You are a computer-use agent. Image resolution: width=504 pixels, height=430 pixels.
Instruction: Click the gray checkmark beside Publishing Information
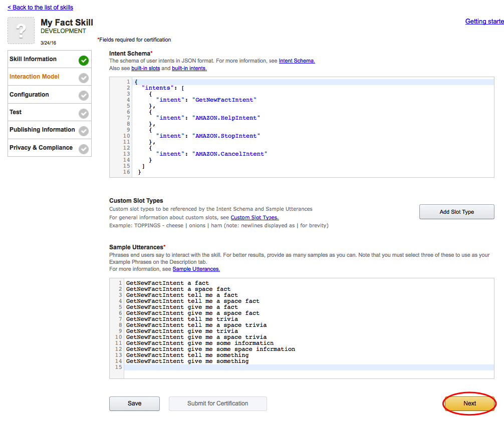(x=84, y=131)
